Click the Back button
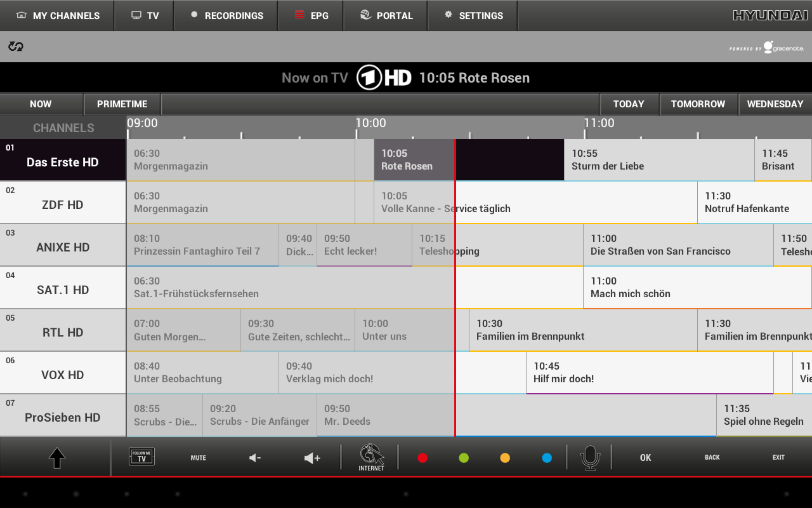The width and height of the screenshot is (812, 508). (x=712, y=458)
